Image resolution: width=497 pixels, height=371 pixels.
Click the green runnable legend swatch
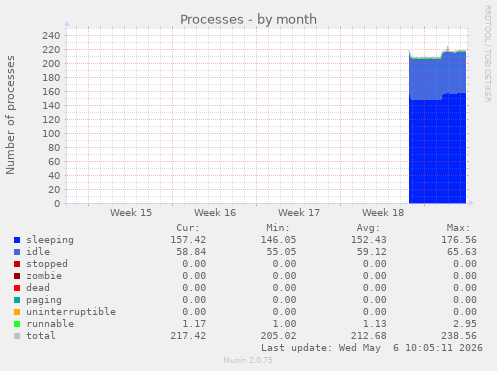[17, 324]
